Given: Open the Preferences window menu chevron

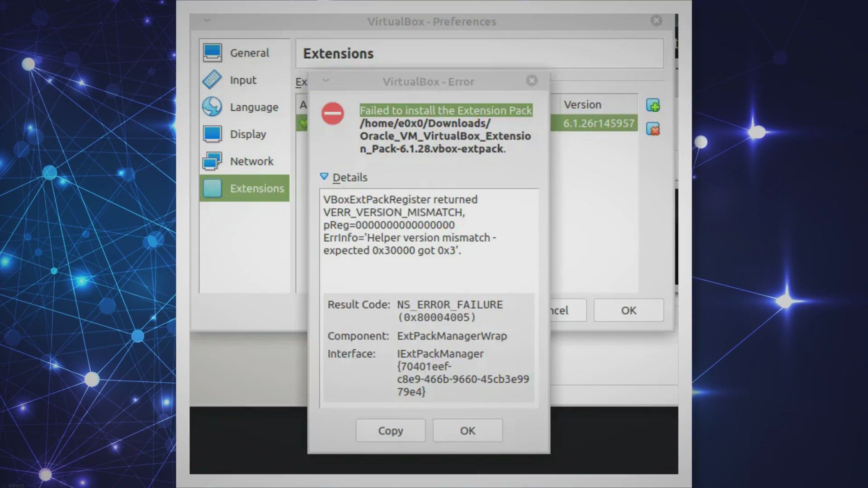Looking at the screenshot, I should coord(207,21).
